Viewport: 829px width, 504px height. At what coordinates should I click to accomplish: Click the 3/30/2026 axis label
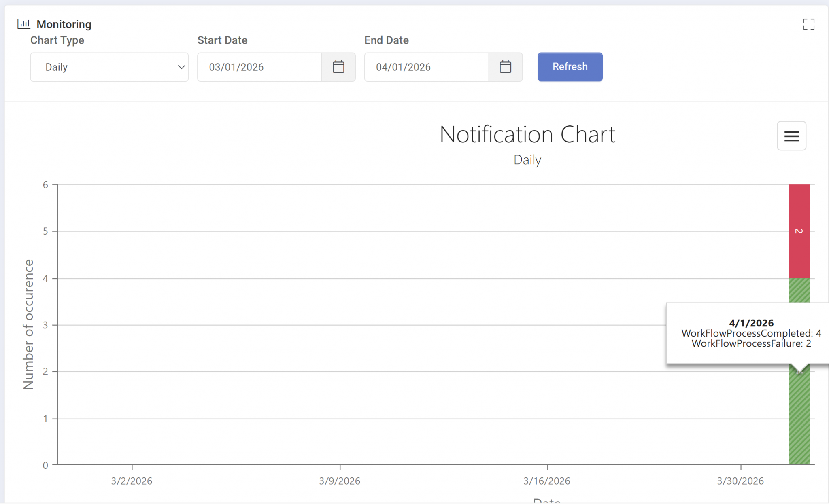click(x=740, y=481)
